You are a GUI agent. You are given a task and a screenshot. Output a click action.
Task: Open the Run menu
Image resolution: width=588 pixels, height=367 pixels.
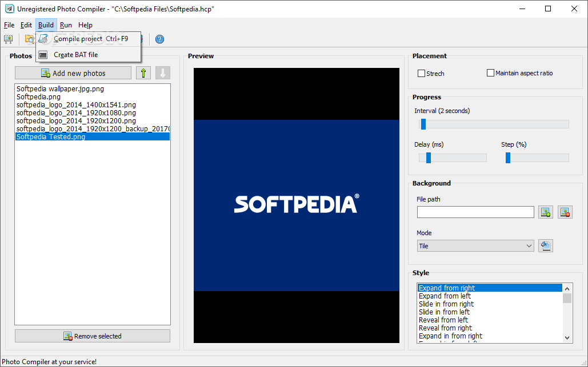66,25
